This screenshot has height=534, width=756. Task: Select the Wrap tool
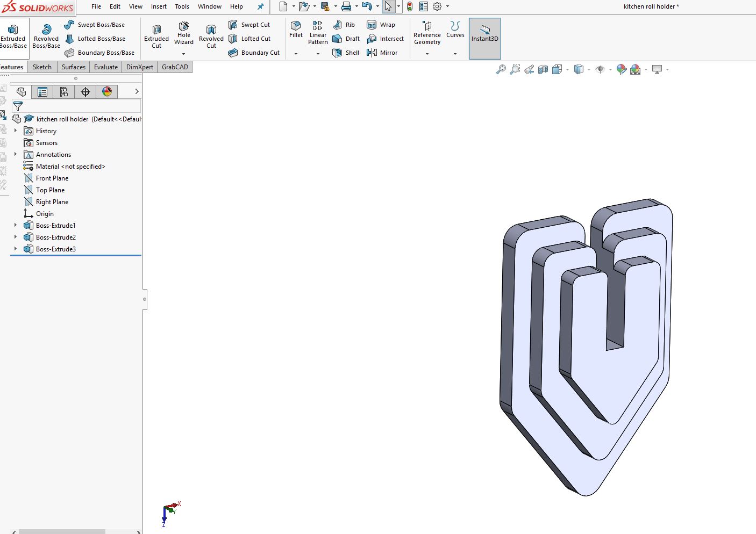(x=381, y=25)
